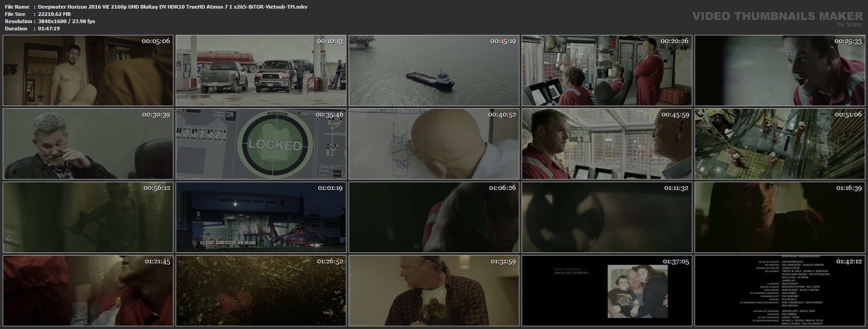
Task: Open the thumbnail timestamped 00:05:06
Action: tap(88, 70)
